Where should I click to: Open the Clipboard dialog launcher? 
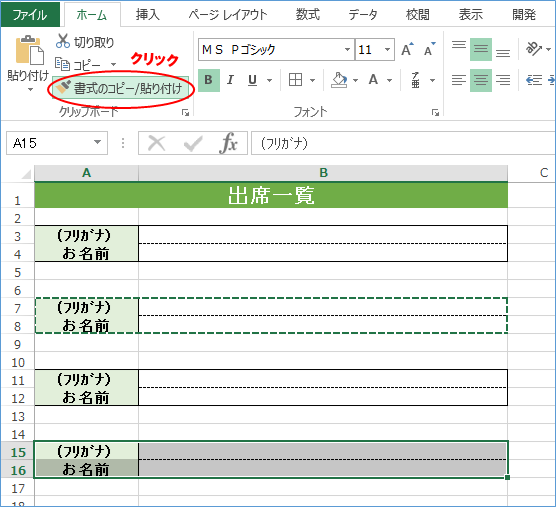tap(185, 112)
